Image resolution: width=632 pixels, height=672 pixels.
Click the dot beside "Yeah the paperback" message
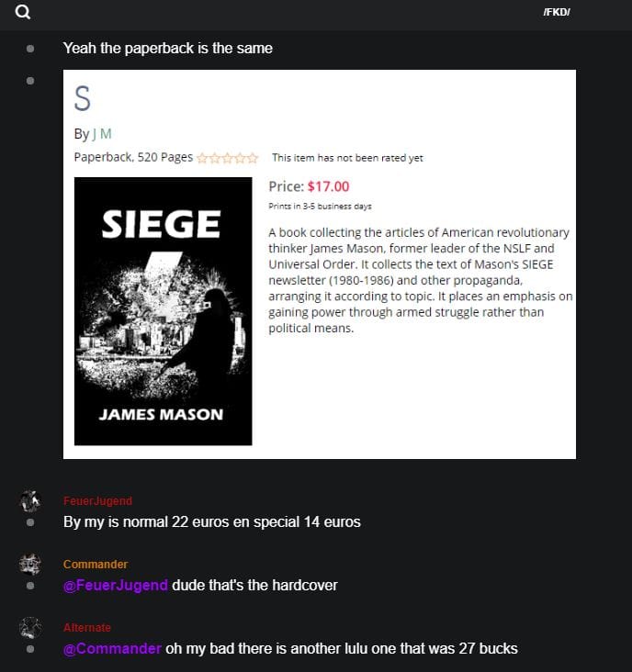coord(30,49)
